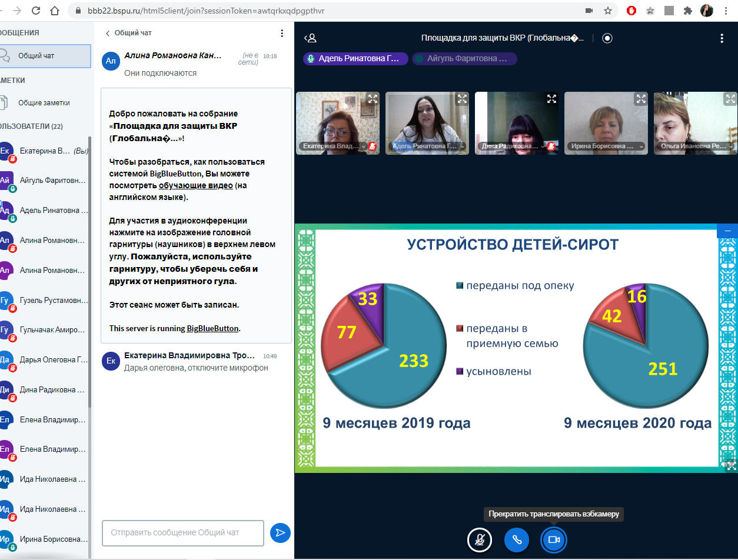This screenshot has height=560, width=738.
Task: Click the message input field
Action: [x=182, y=532]
